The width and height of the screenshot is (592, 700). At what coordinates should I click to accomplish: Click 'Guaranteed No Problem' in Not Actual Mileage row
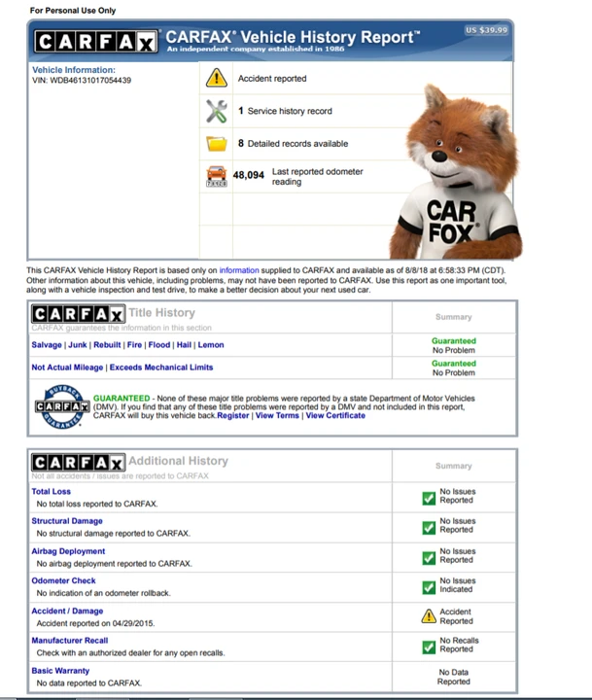click(x=454, y=367)
